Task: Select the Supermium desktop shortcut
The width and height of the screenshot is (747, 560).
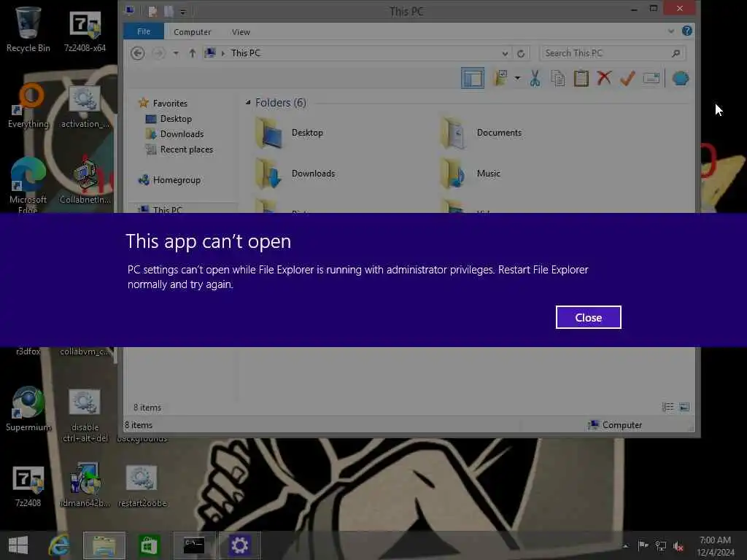Action: tap(28, 408)
